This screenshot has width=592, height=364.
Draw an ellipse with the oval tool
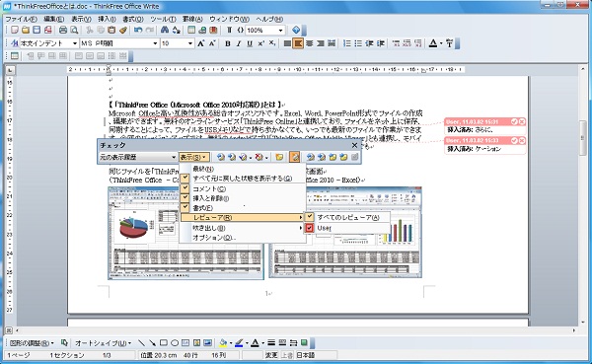point(175,342)
